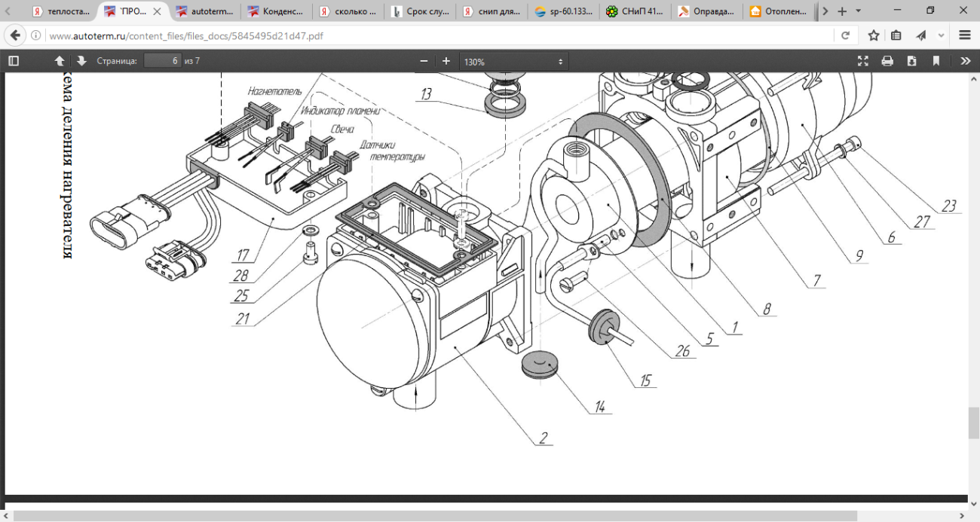Show bookmarks list icon
The height and width of the screenshot is (522, 980).
click(x=896, y=35)
